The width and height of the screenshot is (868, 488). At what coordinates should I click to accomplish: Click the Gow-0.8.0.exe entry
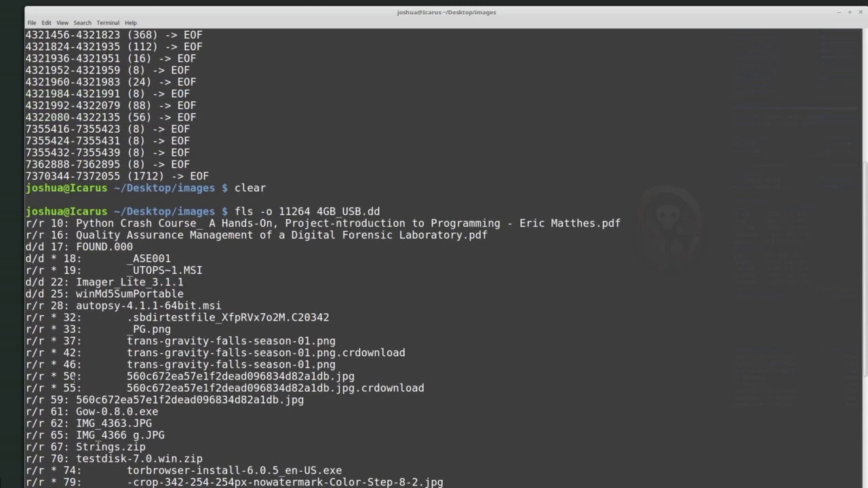tap(92, 411)
